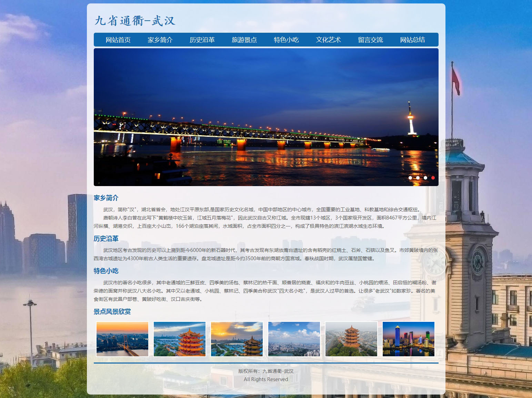The image size is (532, 398).
Task: Go to the 家乡简介 page in the nav bar
Action: pyautogui.click(x=160, y=40)
